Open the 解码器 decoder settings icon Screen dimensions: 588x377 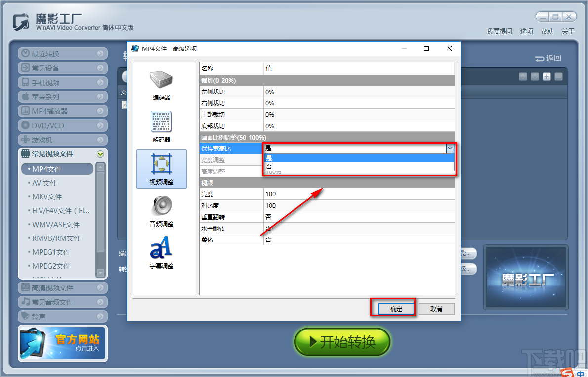pyautogui.click(x=161, y=122)
